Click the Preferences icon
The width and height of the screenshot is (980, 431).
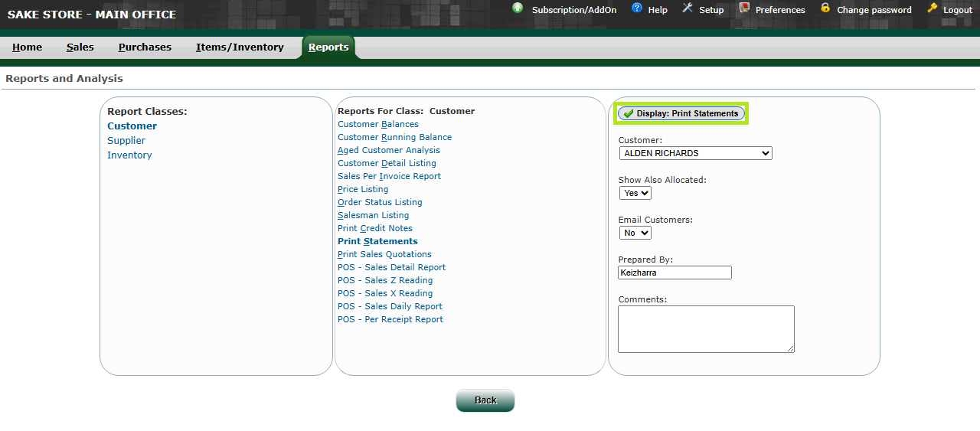(x=744, y=8)
